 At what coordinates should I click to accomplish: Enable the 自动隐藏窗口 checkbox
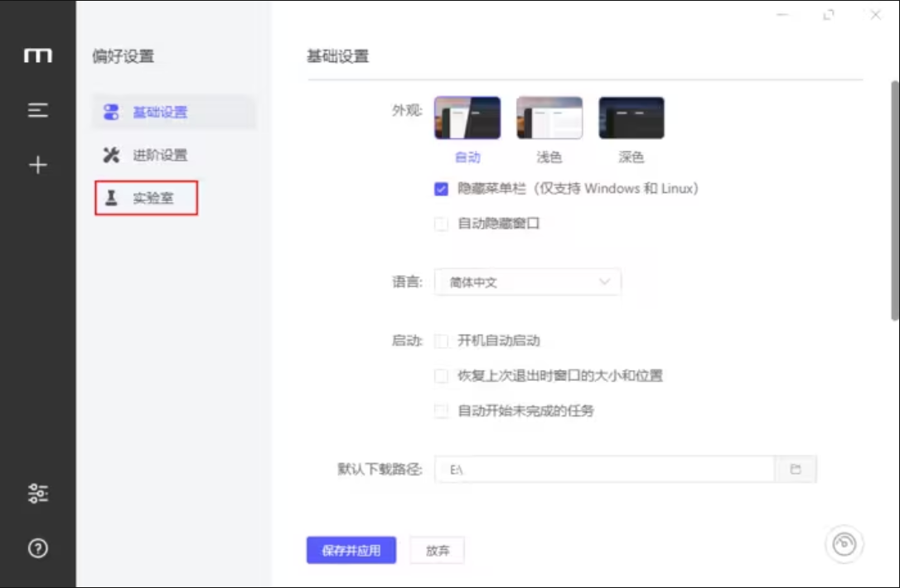[441, 224]
